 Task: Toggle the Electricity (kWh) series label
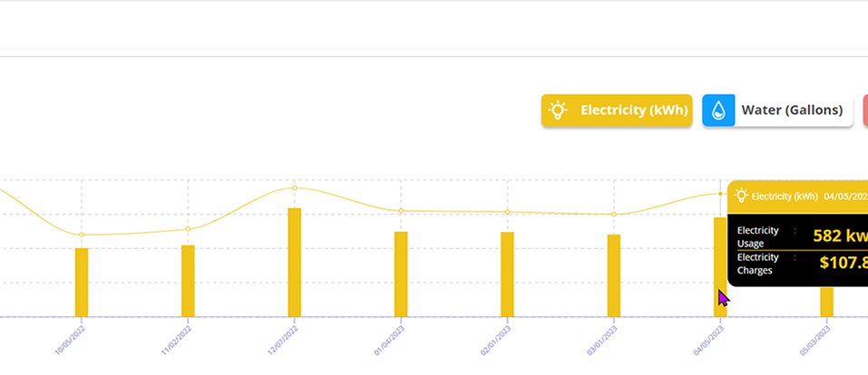[x=634, y=111]
